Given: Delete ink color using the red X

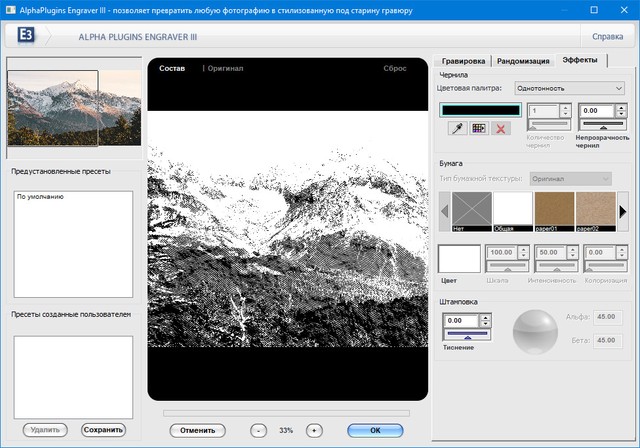Looking at the screenshot, I should pyautogui.click(x=501, y=129).
